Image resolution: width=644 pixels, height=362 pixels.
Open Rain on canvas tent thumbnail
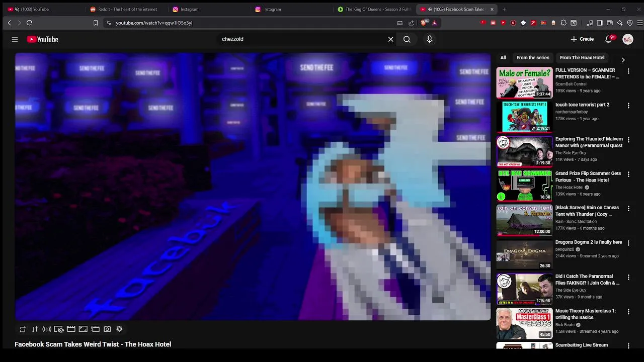[x=524, y=220]
